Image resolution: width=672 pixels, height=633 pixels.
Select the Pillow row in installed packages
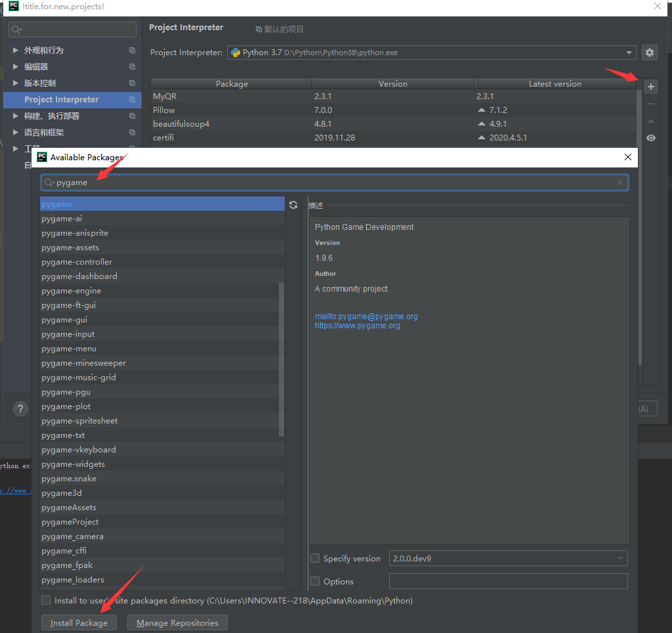tap(394, 110)
